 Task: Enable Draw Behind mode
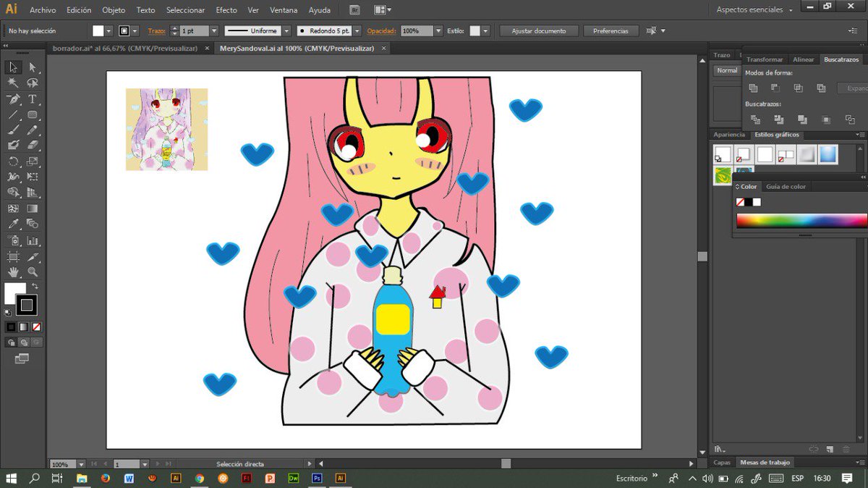(24, 342)
